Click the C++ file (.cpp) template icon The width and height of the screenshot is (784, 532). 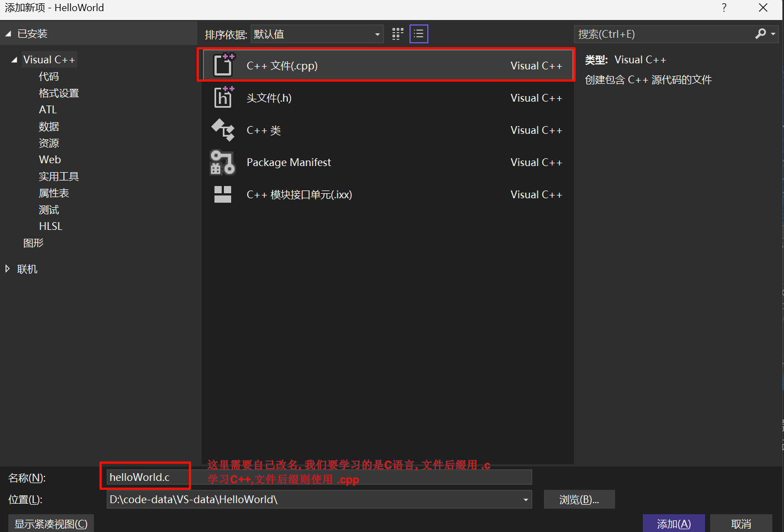click(223, 66)
